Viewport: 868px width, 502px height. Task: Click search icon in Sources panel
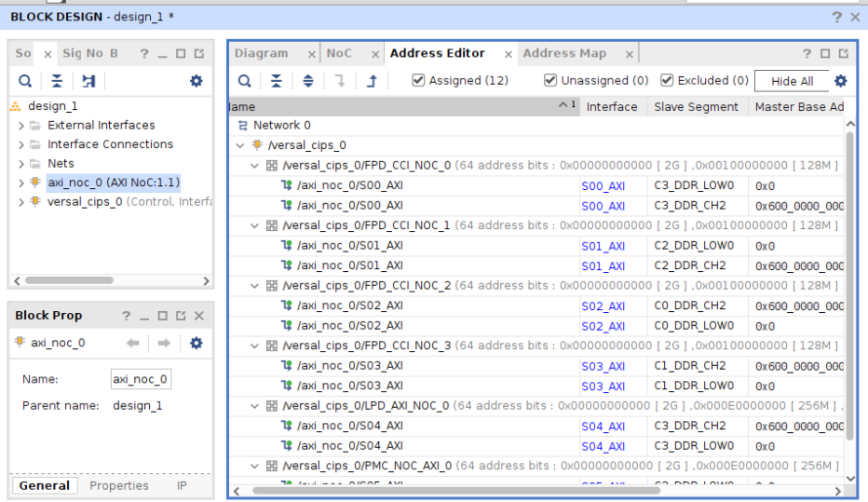(x=25, y=81)
